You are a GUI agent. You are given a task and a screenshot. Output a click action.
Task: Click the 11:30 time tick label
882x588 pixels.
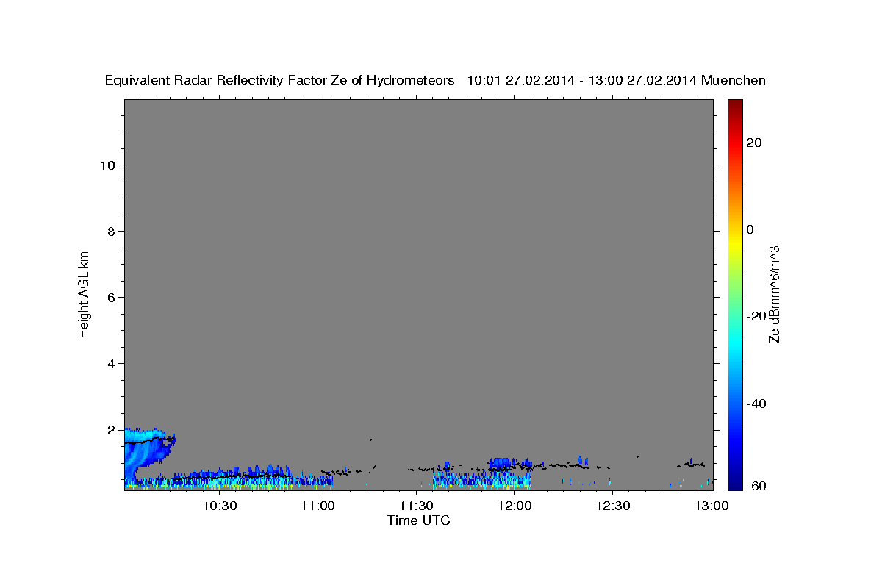coord(417,506)
